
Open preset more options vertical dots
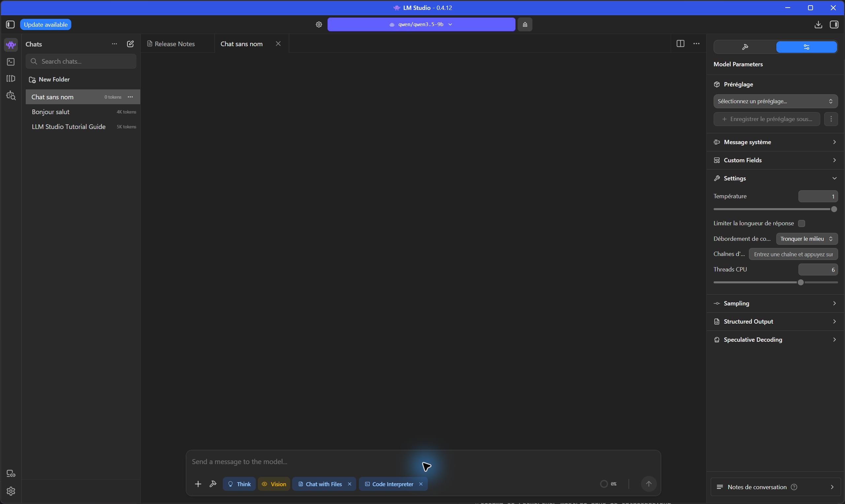831,119
